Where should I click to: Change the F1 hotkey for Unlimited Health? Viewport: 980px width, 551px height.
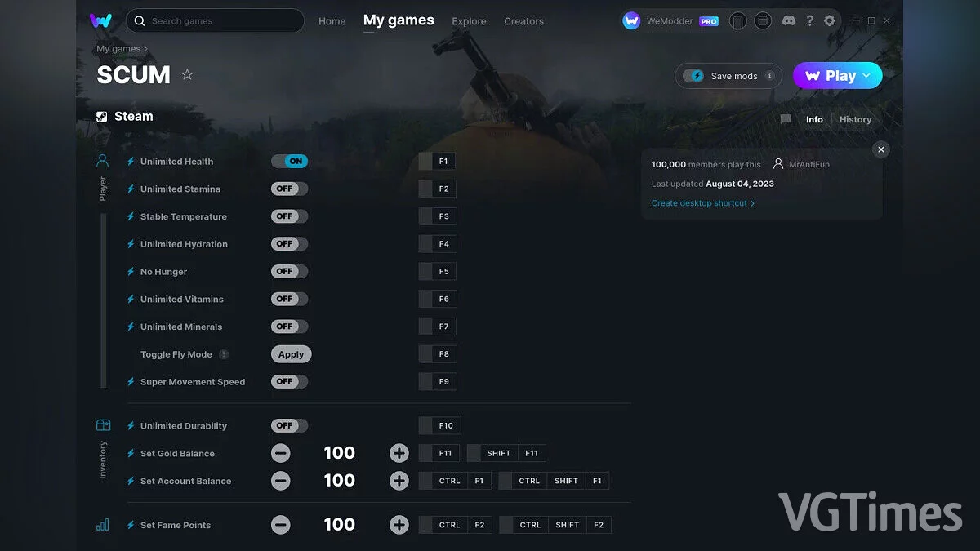437,162
